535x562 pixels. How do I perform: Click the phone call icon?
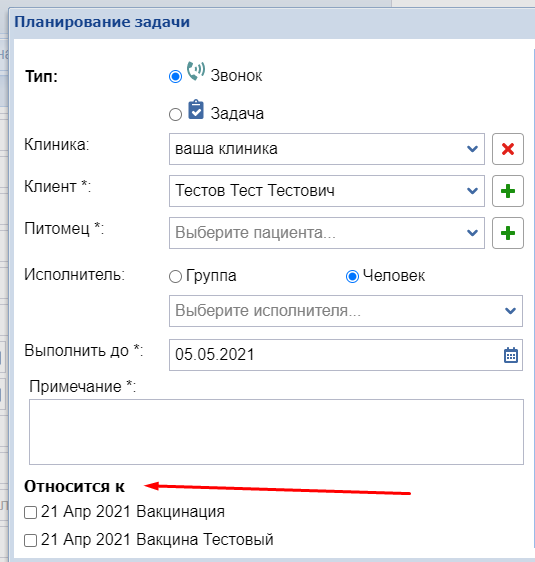point(196,71)
